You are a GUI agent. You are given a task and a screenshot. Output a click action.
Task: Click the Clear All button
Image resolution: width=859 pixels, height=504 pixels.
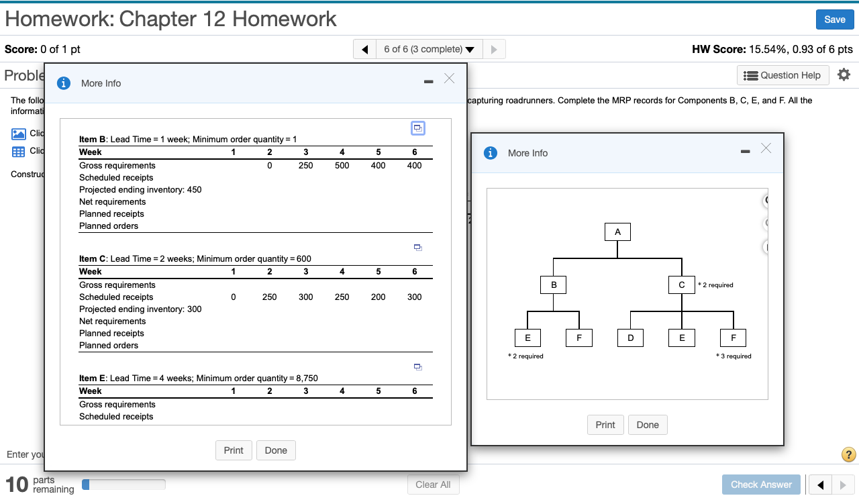click(x=433, y=485)
